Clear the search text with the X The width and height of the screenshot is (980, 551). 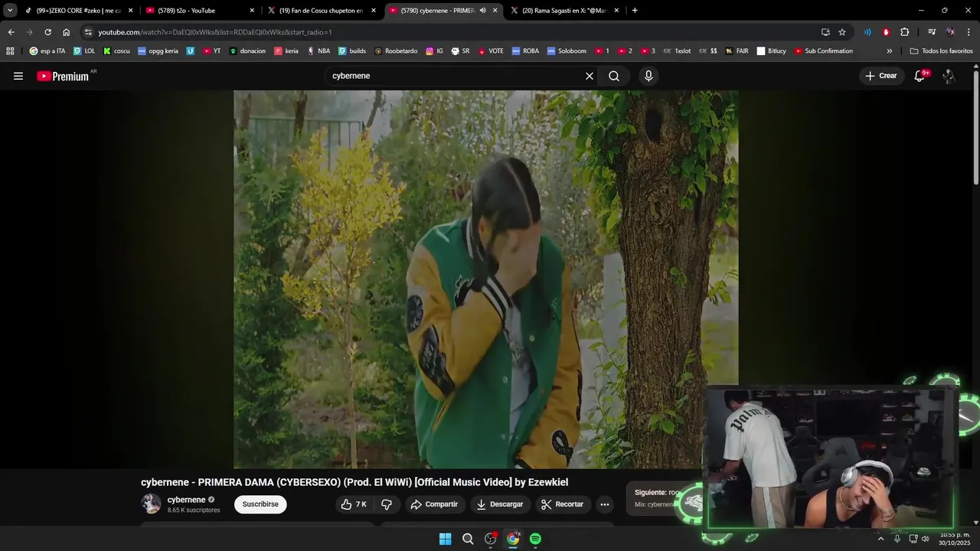(590, 76)
